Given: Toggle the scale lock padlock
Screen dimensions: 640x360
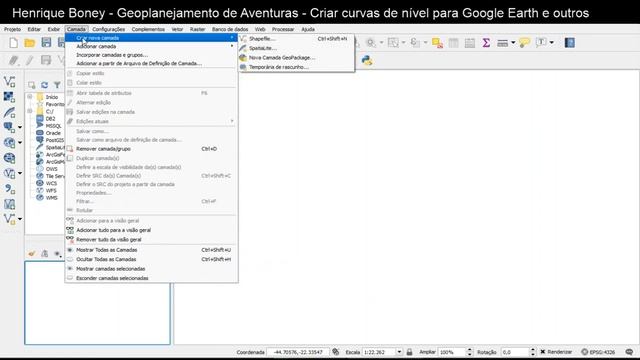Looking at the screenshot, I should (409, 352).
